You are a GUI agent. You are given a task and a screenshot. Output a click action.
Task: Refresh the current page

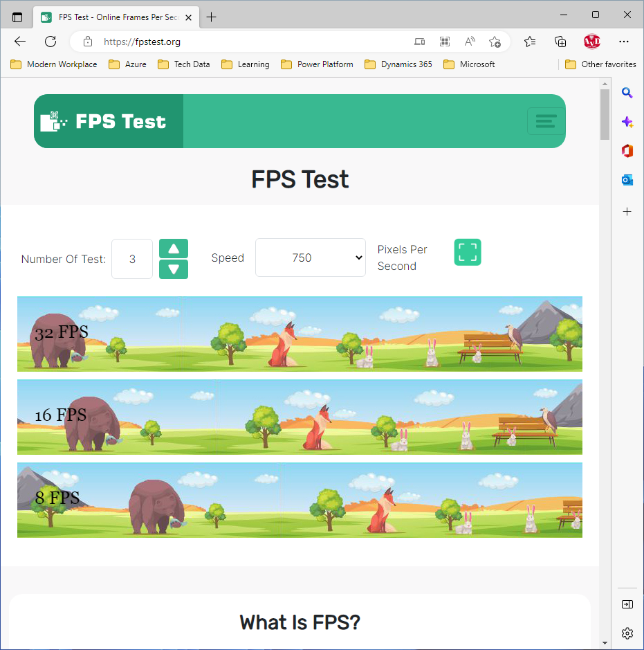[x=50, y=42]
